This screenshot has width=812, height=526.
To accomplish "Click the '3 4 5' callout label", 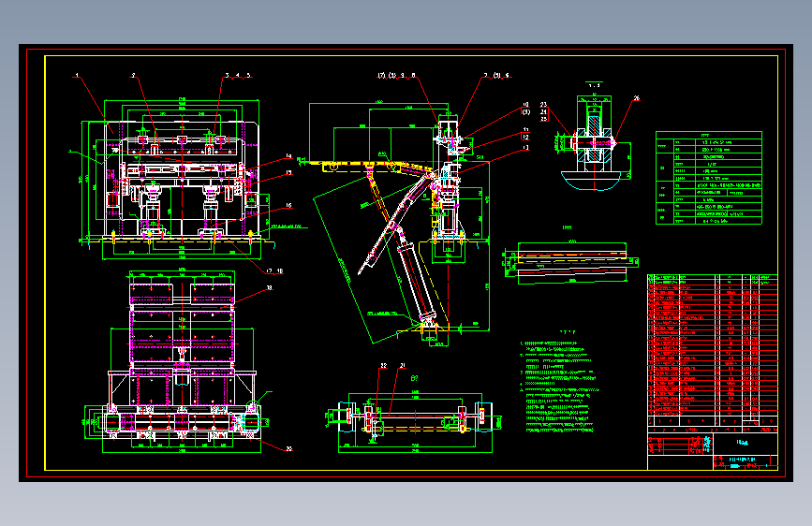I will [238, 76].
